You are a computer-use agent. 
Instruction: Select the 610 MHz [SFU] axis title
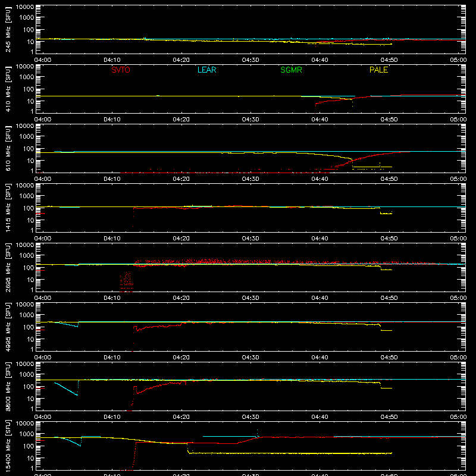8,148
